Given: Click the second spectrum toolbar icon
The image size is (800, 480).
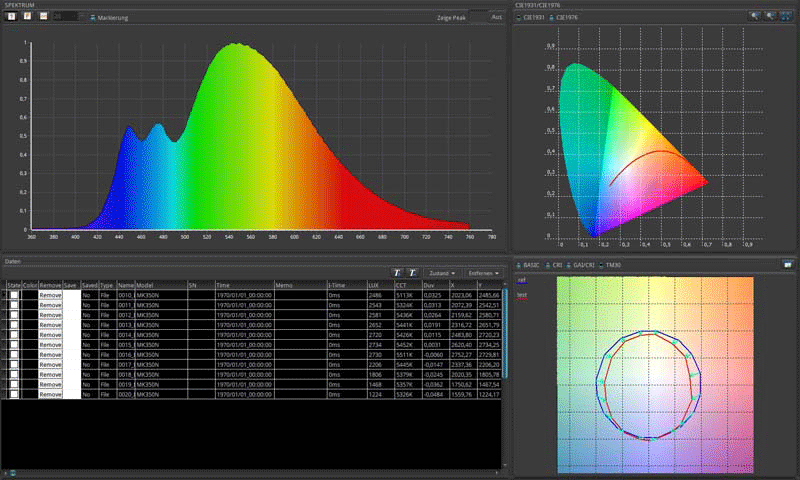Looking at the screenshot, I should coord(28,17).
